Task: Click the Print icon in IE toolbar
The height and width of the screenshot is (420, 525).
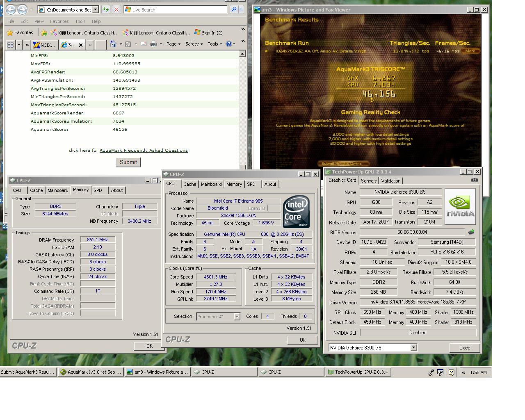Action: coord(153,44)
